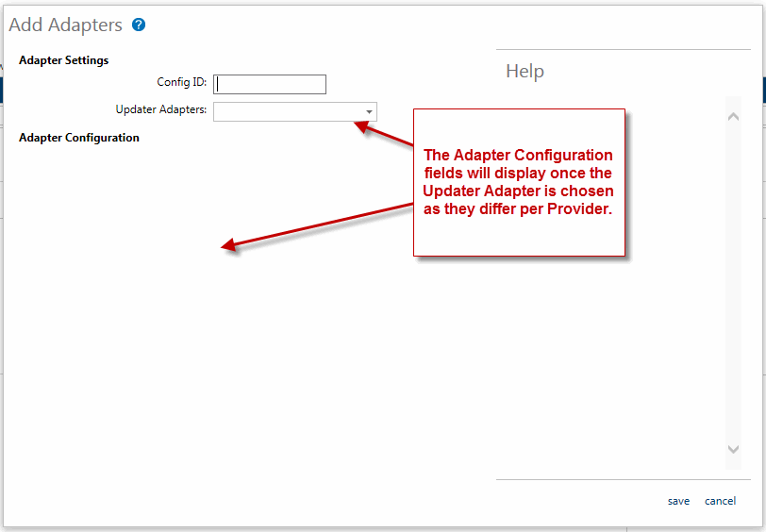Open the Updater Adapters combo box field
This screenshot has height=532, width=766.
tap(288, 111)
